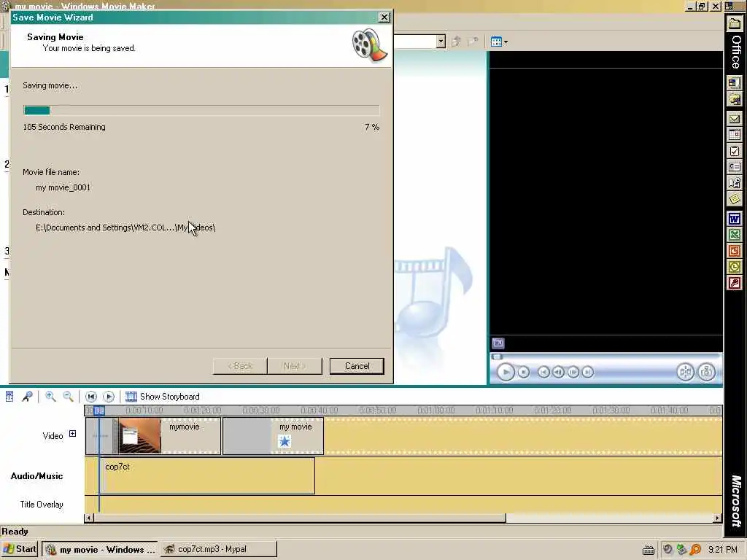747x560 pixels.
Task: Open the Views dropdown in the toolbar
Action: click(499, 42)
